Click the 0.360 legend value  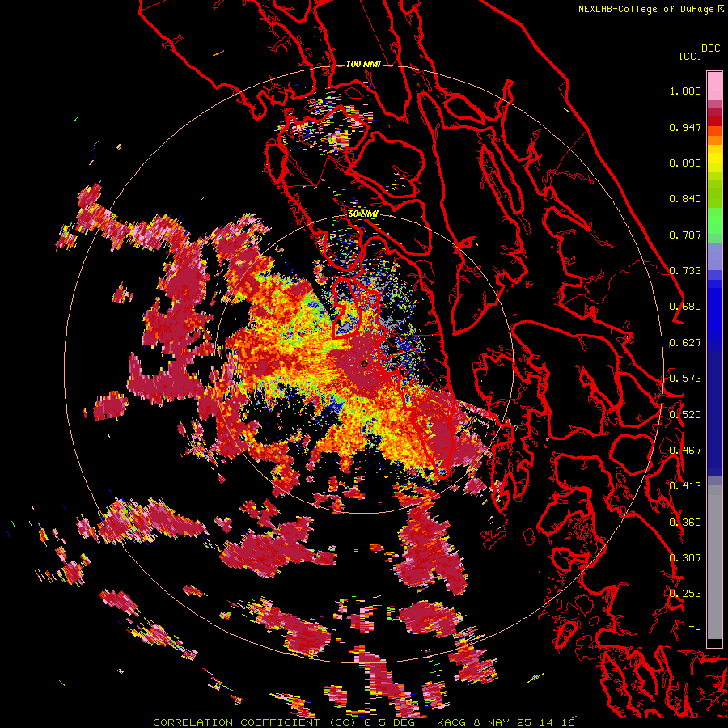pyautogui.click(x=685, y=523)
